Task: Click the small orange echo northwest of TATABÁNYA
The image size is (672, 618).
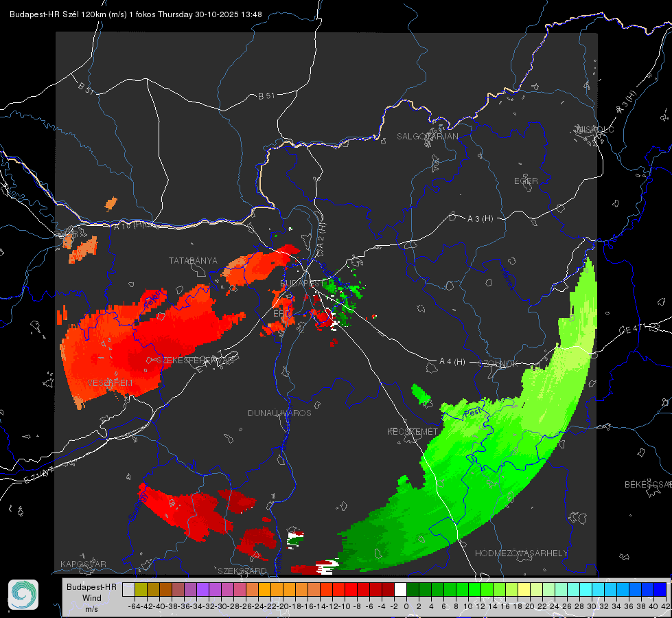Action: click(111, 204)
